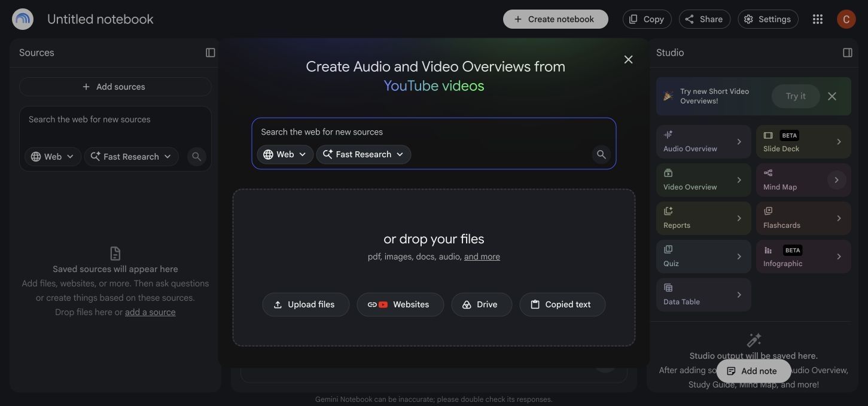Choose Copied text source
The height and width of the screenshot is (406, 868).
coord(562,304)
